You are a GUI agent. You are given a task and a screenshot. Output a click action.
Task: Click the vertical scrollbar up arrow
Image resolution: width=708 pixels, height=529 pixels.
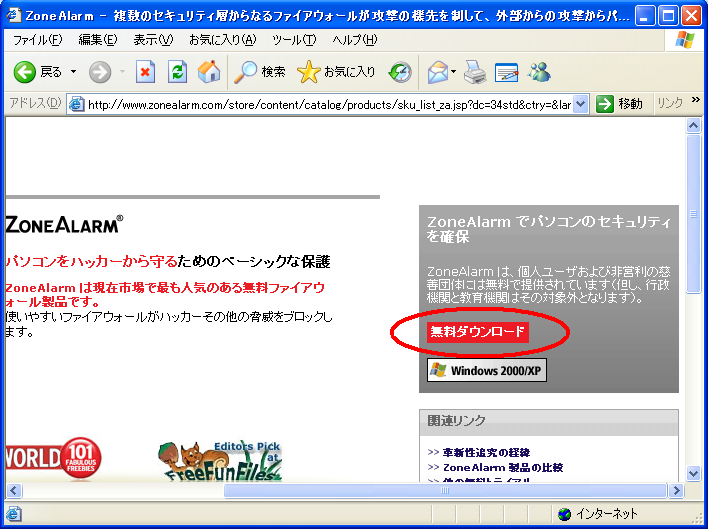tap(693, 125)
